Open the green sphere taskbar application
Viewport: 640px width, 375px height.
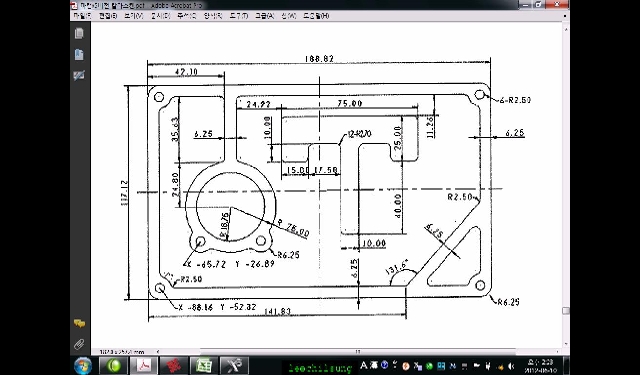(113, 366)
